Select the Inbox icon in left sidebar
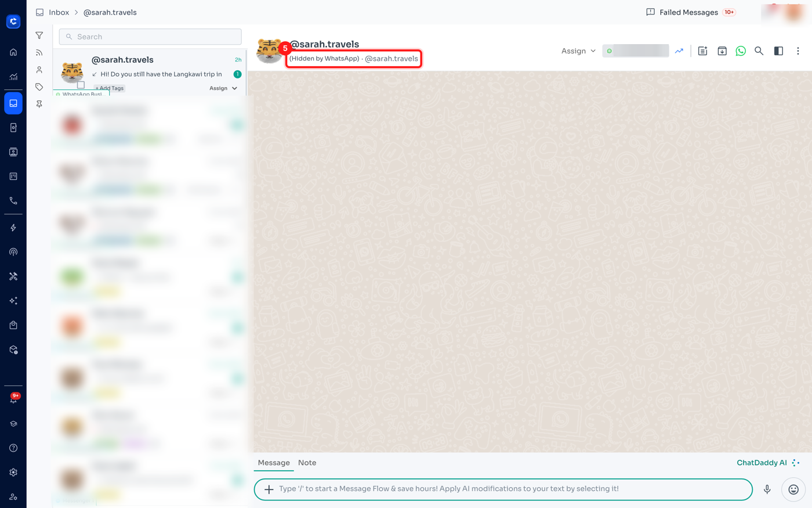The image size is (812, 508). coord(13,103)
